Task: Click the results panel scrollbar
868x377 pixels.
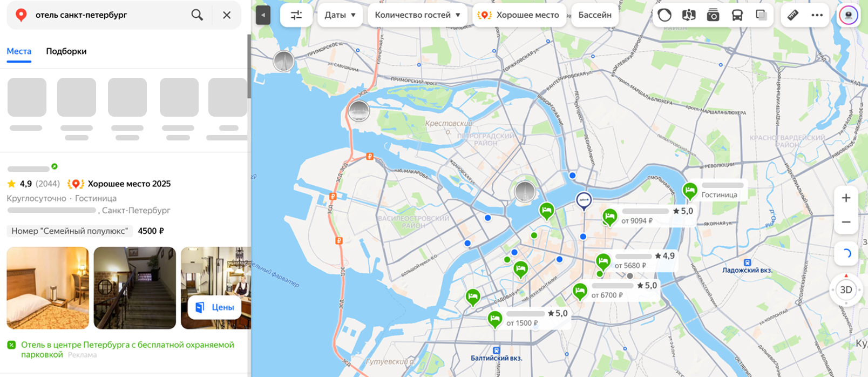Action: [x=249, y=66]
